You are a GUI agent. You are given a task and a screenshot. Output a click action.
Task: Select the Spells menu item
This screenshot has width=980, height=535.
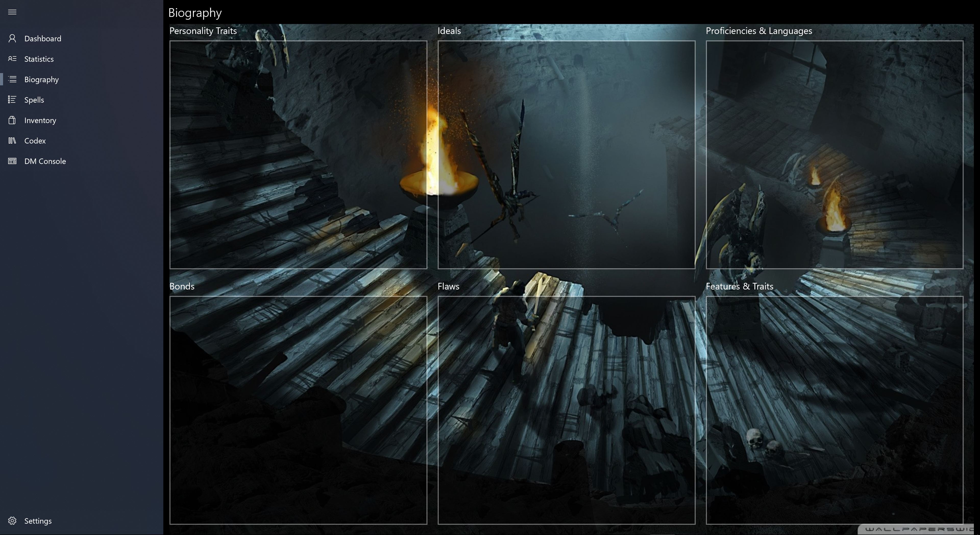34,100
